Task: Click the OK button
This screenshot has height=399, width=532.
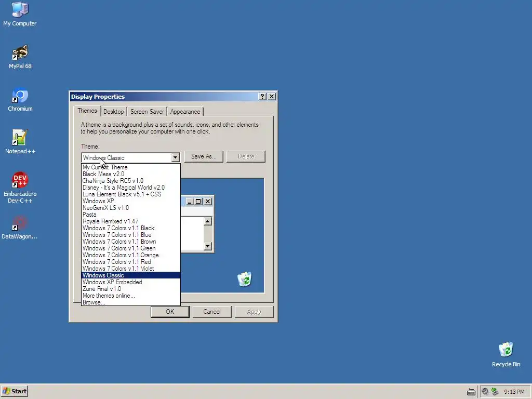Action: click(170, 312)
